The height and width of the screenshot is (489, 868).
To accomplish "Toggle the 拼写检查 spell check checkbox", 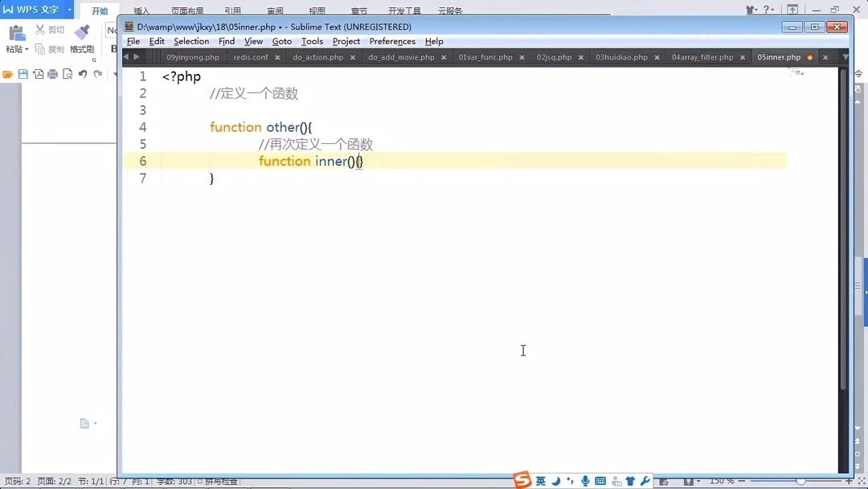I will pyautogui.click(x=199, y=480).
